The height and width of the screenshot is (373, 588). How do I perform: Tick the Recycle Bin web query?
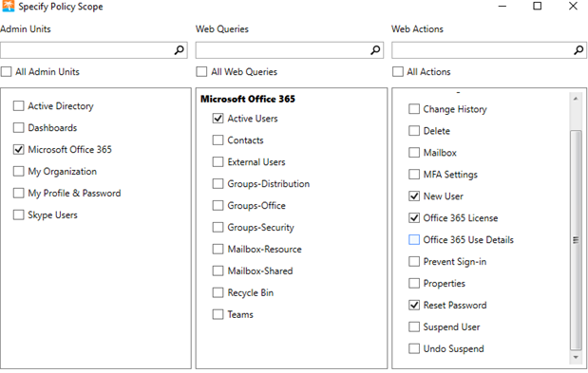point(218,292)
